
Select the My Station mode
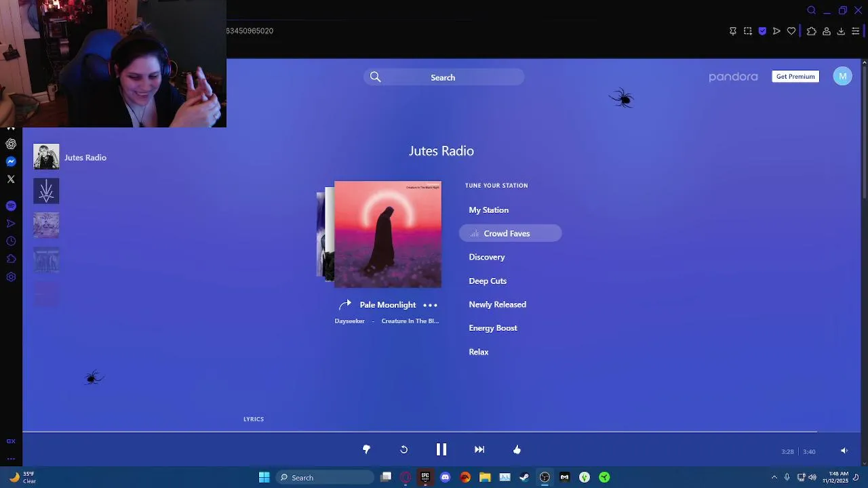[x=488, y=210]
